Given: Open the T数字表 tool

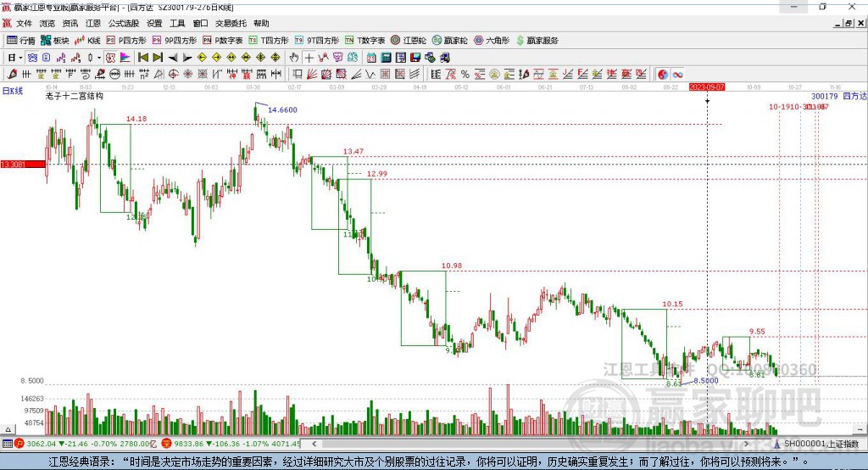Looking at the screenshot, I should (364, 41).
